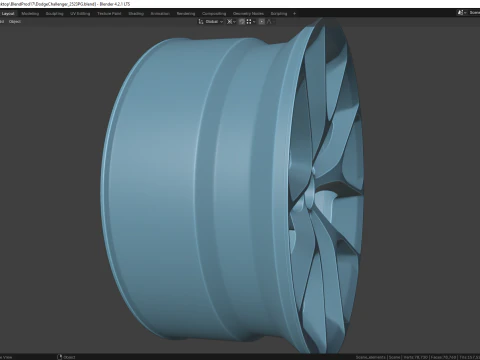Toggle proportional editing icon

click(x=262, y=22)
